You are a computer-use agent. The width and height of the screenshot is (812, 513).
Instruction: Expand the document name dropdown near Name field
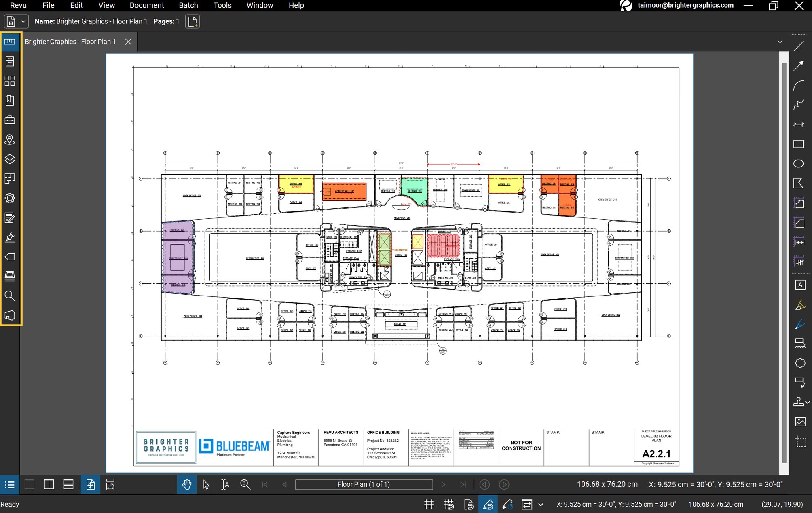tap(23, 21)
